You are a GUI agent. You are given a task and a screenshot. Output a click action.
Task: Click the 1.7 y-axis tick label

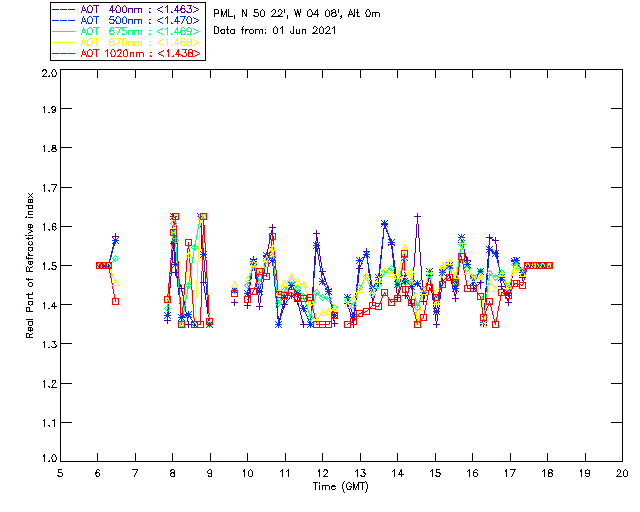pyautogui.click(x=49, y=188)
